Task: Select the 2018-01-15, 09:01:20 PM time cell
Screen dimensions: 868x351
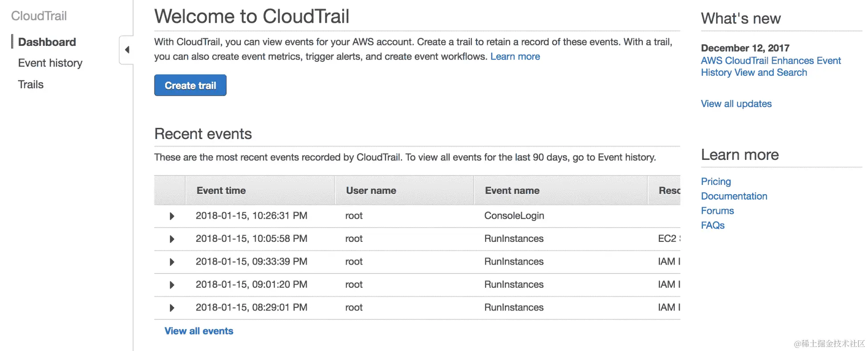Action: [x=251, y=285]
